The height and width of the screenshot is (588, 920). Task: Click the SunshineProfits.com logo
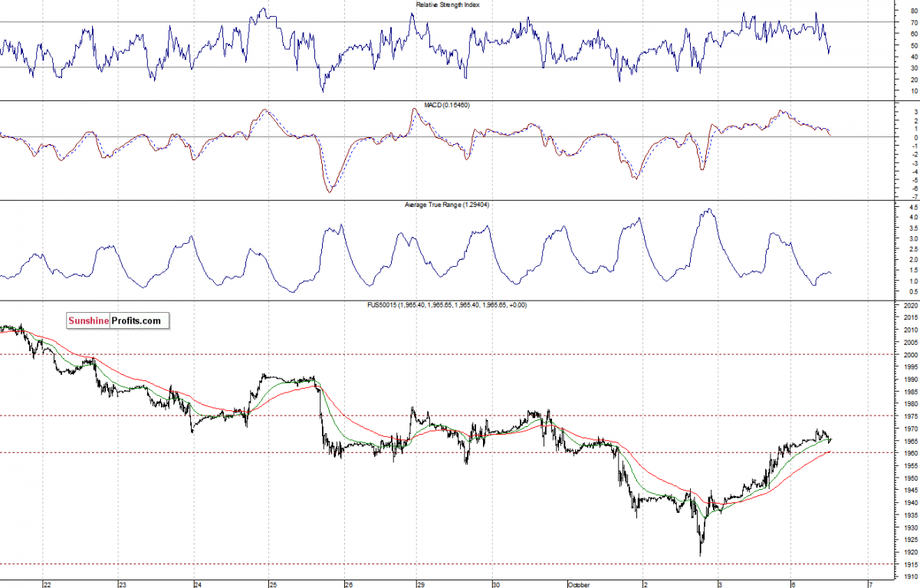coord(115,321)
